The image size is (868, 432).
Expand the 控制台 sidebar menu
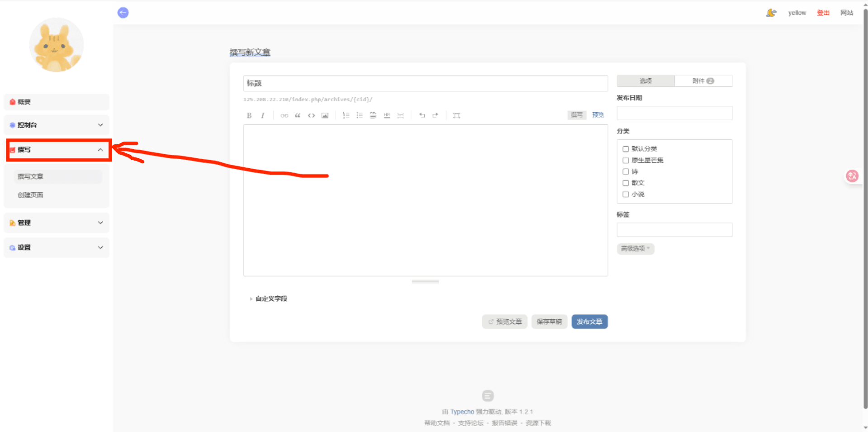(x=57, y=125)
